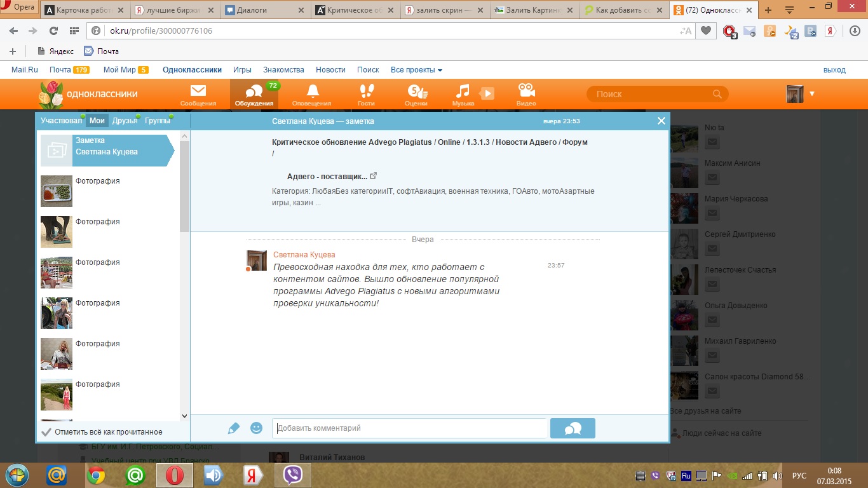This screenshot has height=488, width=868.
Task: Start the music play button next to Музыка
Action: [x=487, y=93]
